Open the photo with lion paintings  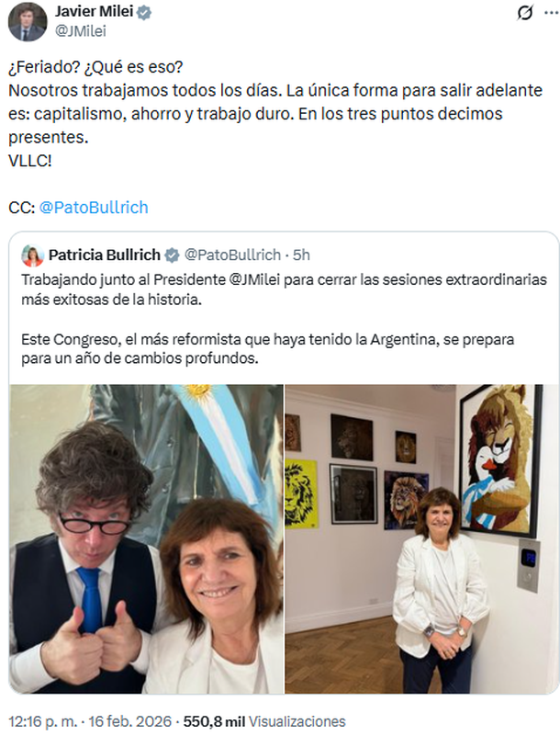coord(421,538)
